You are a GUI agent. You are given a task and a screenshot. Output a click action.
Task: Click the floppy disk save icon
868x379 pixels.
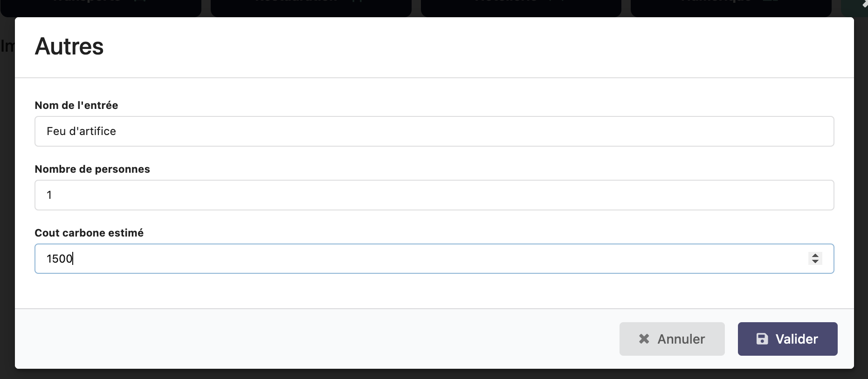tap(762, 339)
